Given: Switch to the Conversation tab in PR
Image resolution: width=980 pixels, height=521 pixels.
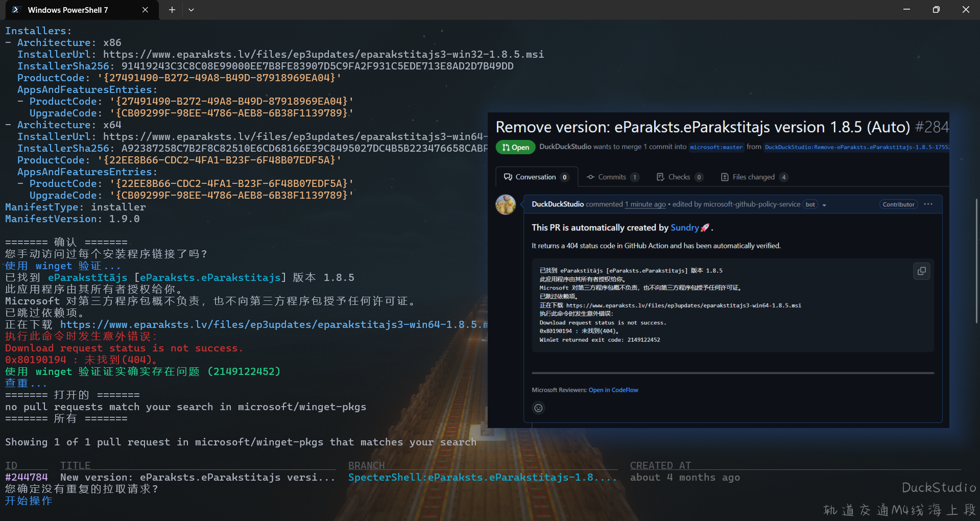Looking at the screenshot, I should pyautogui.click(x=536, y=177).
